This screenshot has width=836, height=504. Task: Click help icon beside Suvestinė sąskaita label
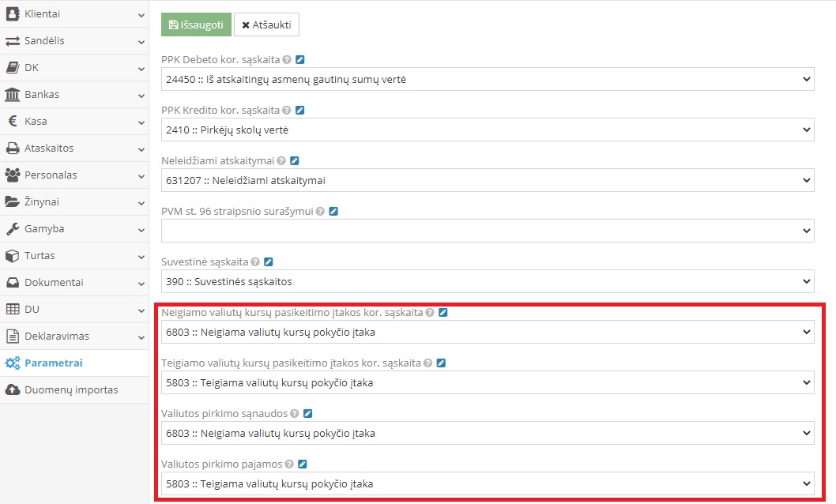point(256,261)
